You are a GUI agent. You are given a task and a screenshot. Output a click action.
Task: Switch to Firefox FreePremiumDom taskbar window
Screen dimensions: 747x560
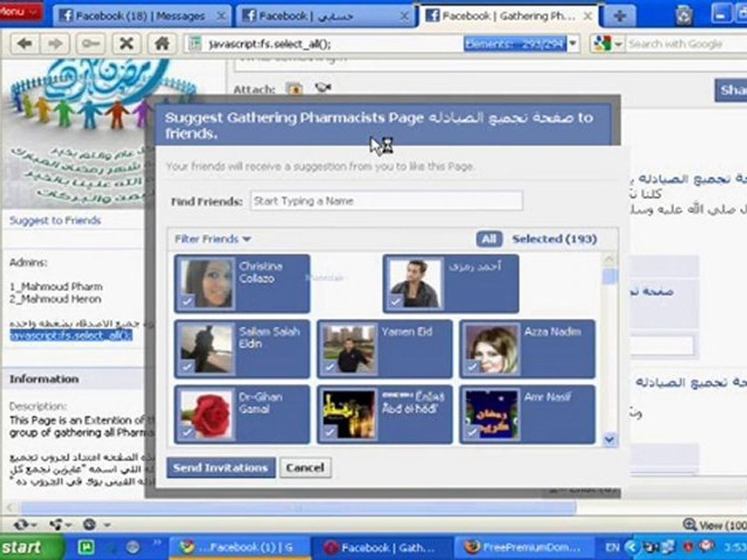coord(523,548)
